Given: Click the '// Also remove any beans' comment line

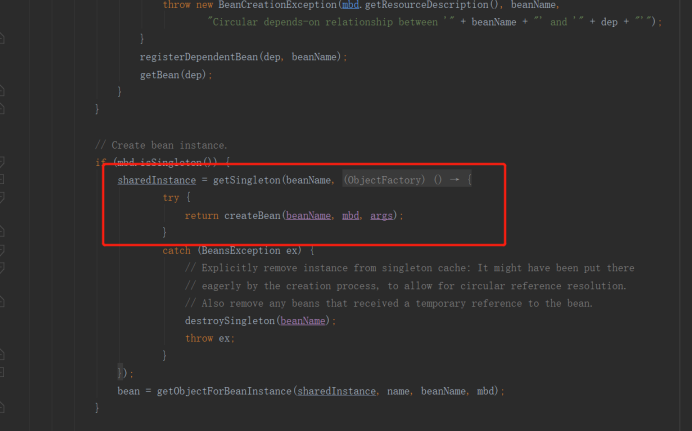Looking at the screenshot, I should coord(388,304).
